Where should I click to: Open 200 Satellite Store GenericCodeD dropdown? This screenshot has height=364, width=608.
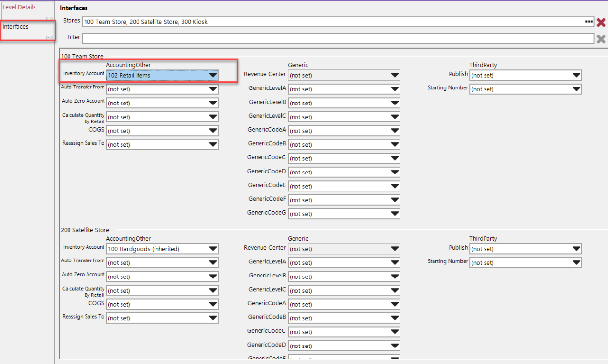[344, 346]
